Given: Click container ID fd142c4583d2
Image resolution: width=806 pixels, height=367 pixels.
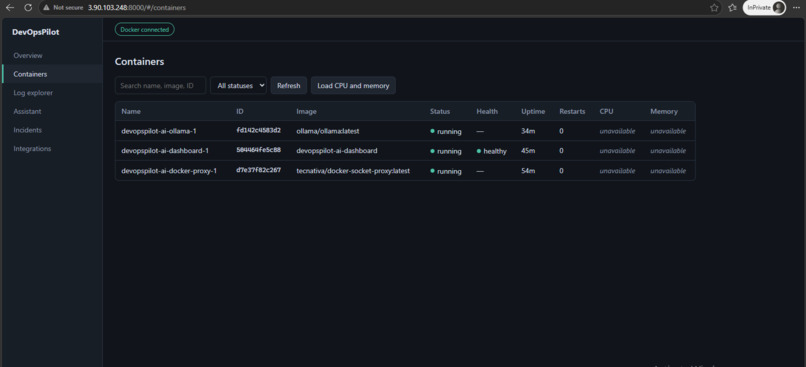Looking at the screenshot, I should tap(259, 131).
